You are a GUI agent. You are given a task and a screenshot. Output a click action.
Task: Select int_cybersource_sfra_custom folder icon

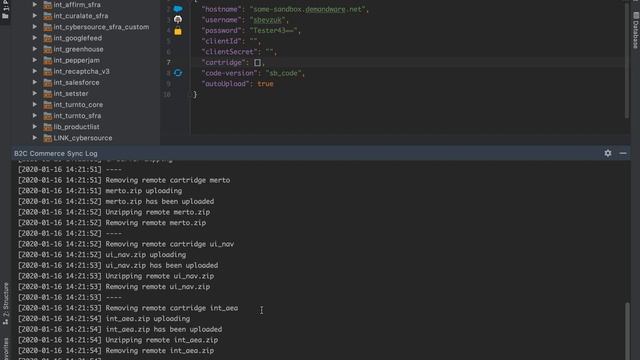pos(47,27)
